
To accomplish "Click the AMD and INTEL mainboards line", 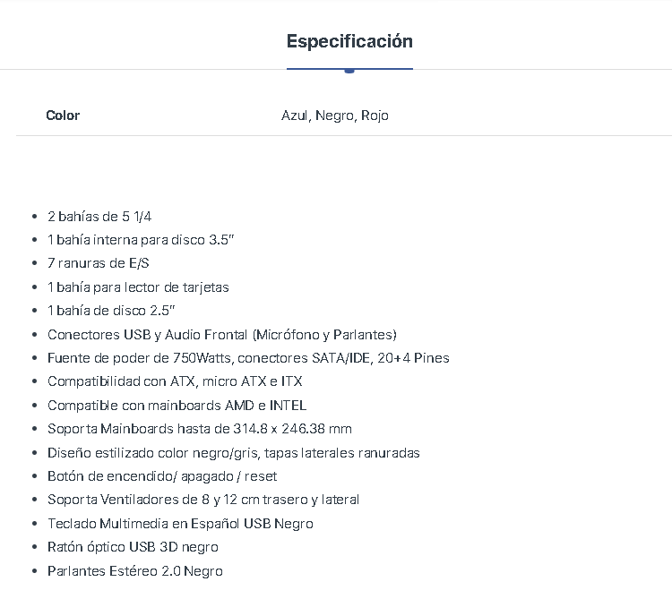I will [177, 406].
